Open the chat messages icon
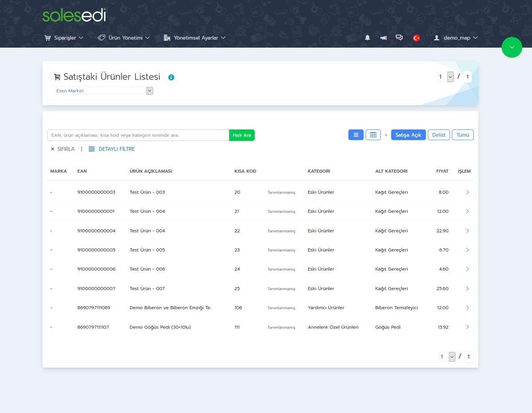The height and width of the screenshot is (413, 532). pyautogui.click(x=399, y=38)
